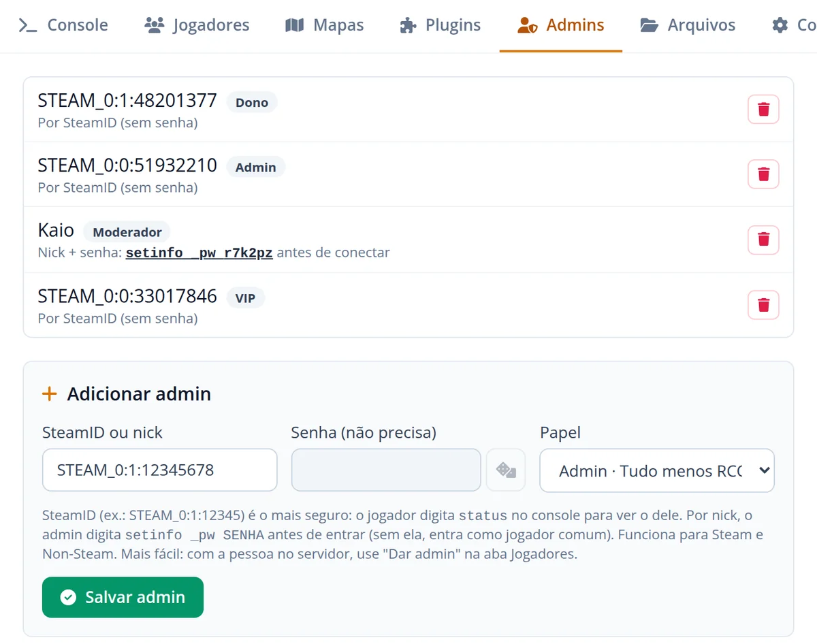Screen dimensions: 817x644
Task: Click the Adicionar admin heading
Action: pyautogui.click(x=139, y=393)
